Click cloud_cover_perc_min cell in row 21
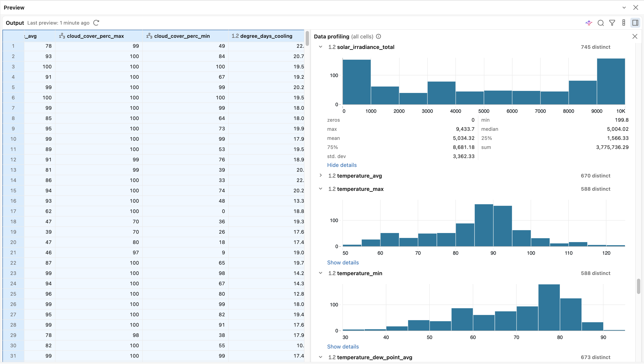This screenshot has width=644, height=364. (x=185, y=252)
